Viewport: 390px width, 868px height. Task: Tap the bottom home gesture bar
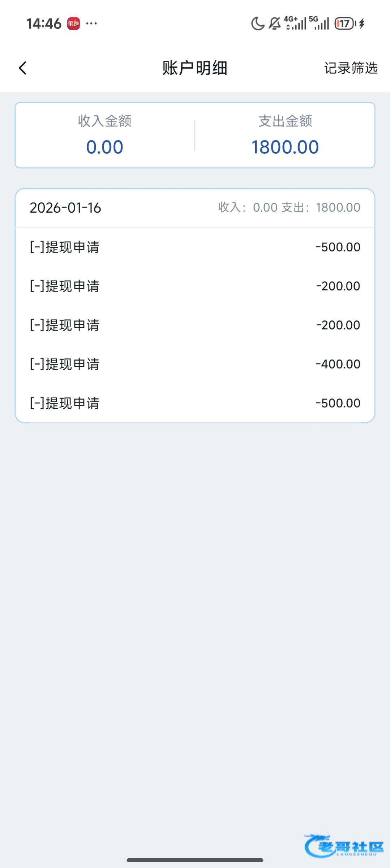coord(195,860)
